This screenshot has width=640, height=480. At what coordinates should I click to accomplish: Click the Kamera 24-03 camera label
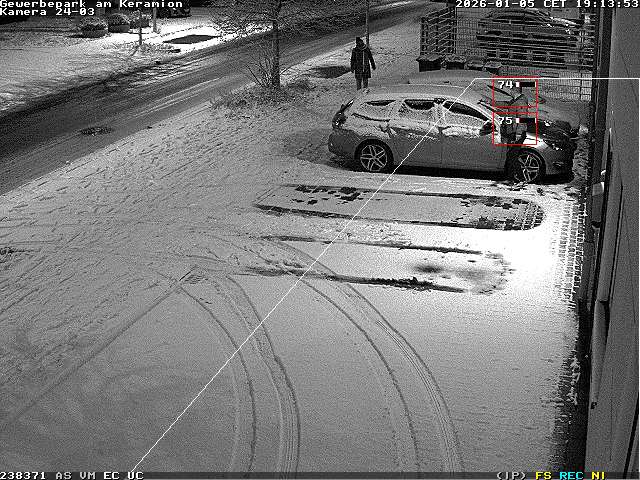click(47, 12)
